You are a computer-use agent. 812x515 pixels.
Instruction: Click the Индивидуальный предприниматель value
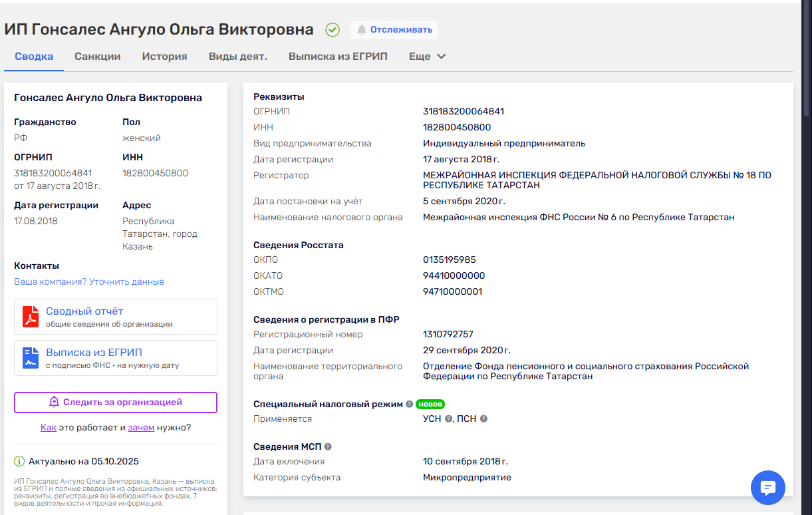[x=504, y=144]
